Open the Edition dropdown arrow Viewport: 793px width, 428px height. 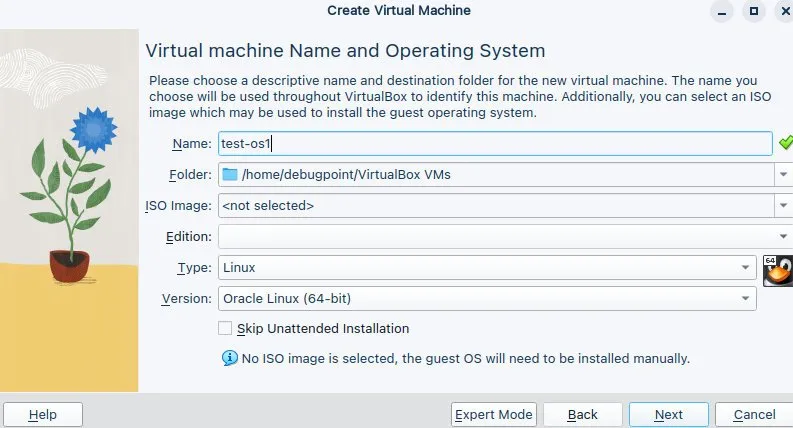coord(783,236)
